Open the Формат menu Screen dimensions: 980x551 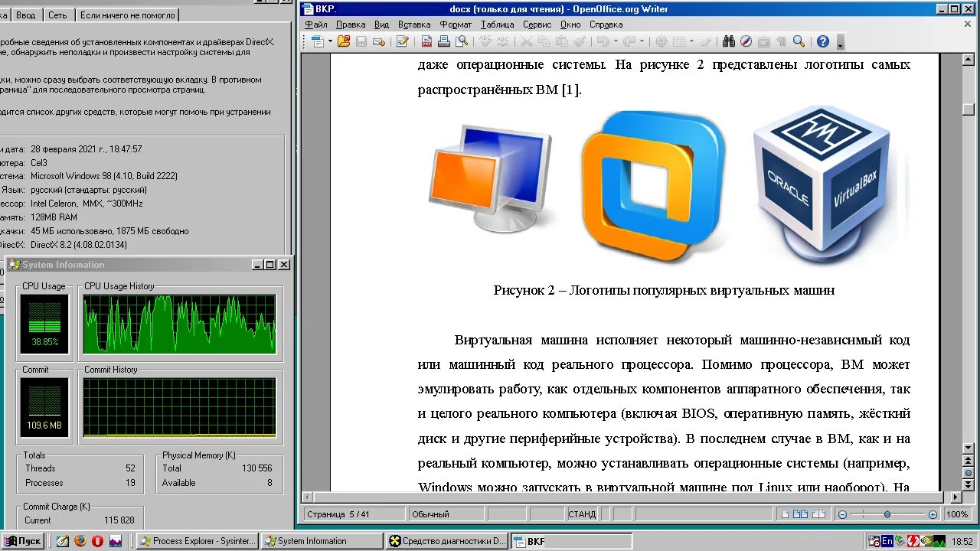456,24
